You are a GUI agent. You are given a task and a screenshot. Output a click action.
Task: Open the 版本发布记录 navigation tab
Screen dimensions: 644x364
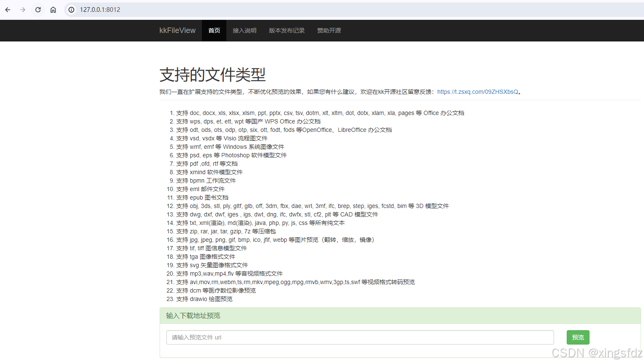pos(287,30)
